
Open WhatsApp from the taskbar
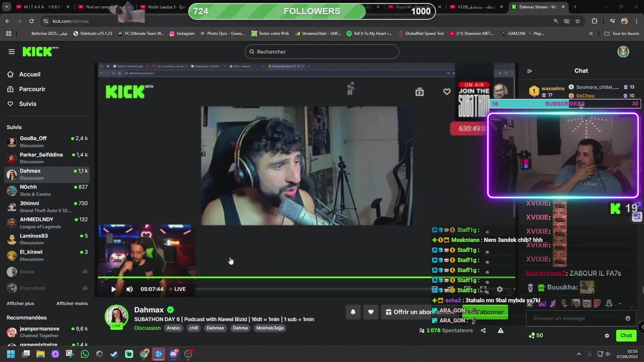pyautogui.click(x=85, y=354)
